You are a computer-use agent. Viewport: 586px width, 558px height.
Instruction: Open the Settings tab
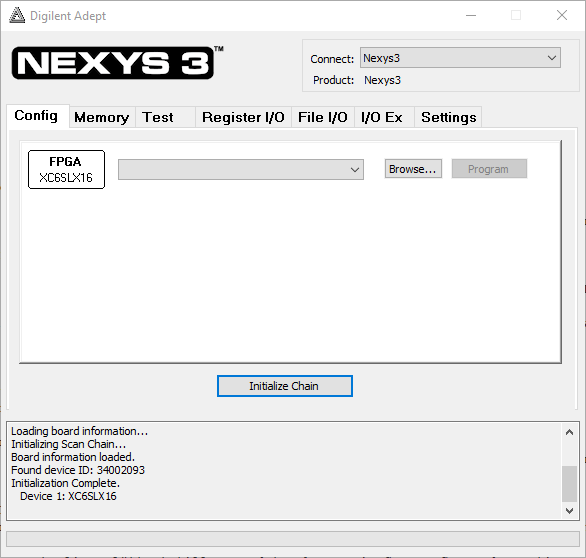(448, 117)
